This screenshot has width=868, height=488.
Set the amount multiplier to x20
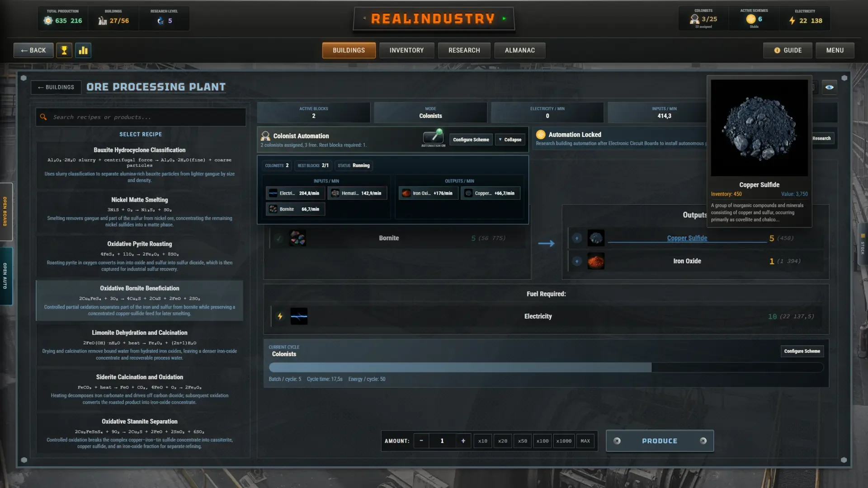pos(503,441)
